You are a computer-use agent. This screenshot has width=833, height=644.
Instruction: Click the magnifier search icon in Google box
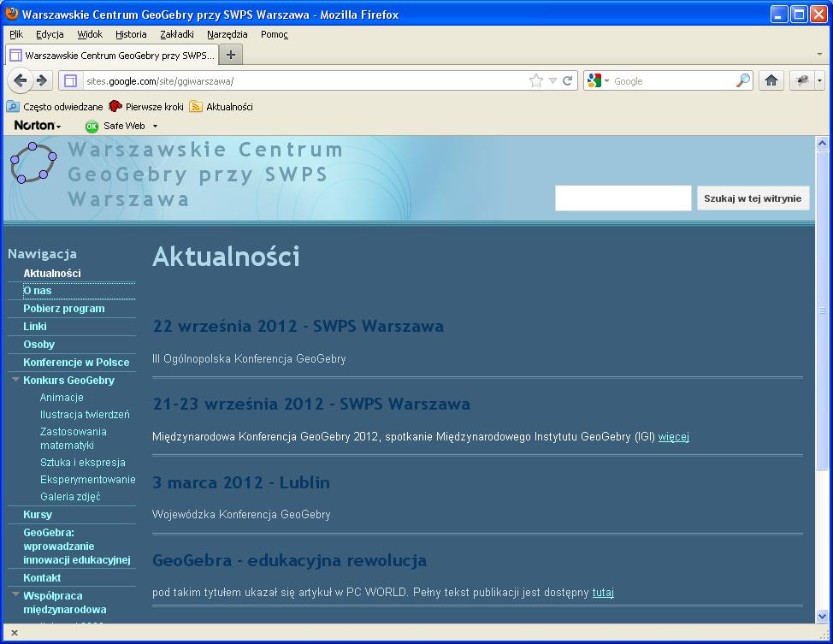tap(743, 80)
